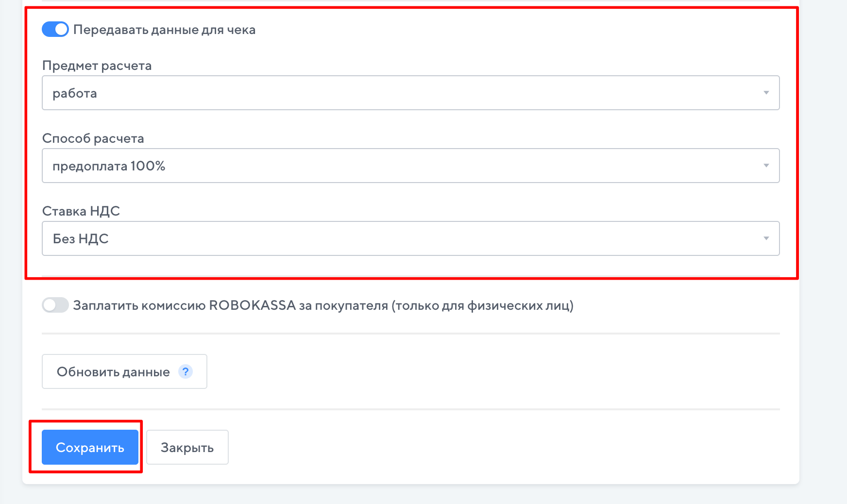Image resolution: width=847 pixels, height=504 pixels.
Task: Click the Обновить данные button
Action: coord(113,372)
